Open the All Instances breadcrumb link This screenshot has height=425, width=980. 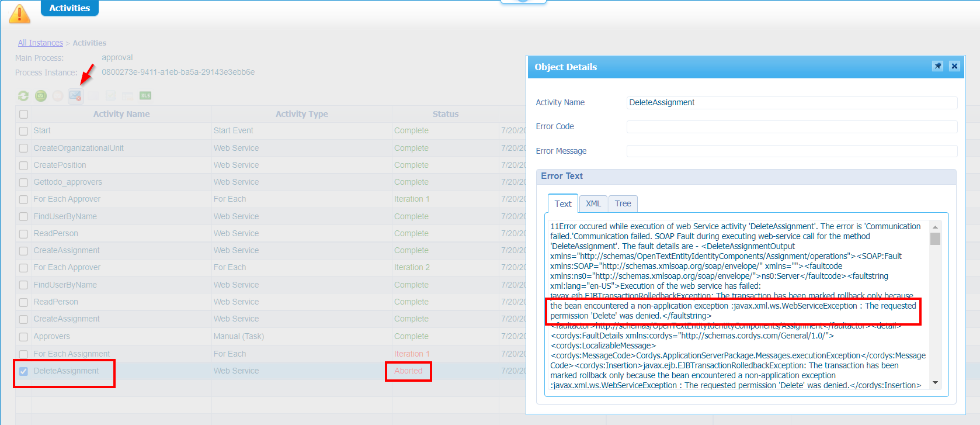40,43
